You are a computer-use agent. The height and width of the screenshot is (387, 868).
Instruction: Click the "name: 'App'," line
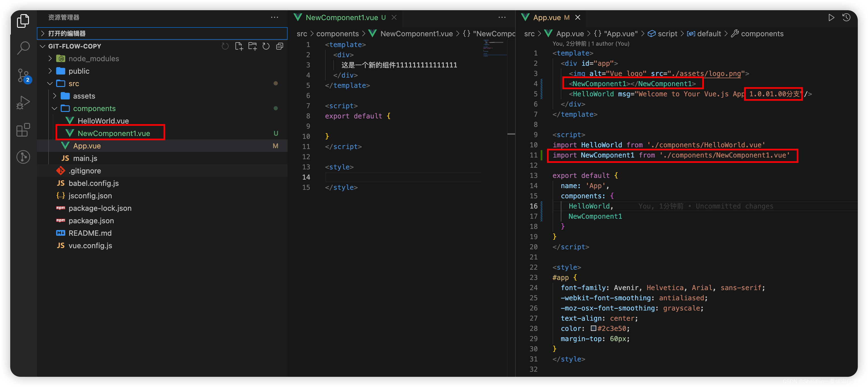pyautogui.click(x=585, y=185)
